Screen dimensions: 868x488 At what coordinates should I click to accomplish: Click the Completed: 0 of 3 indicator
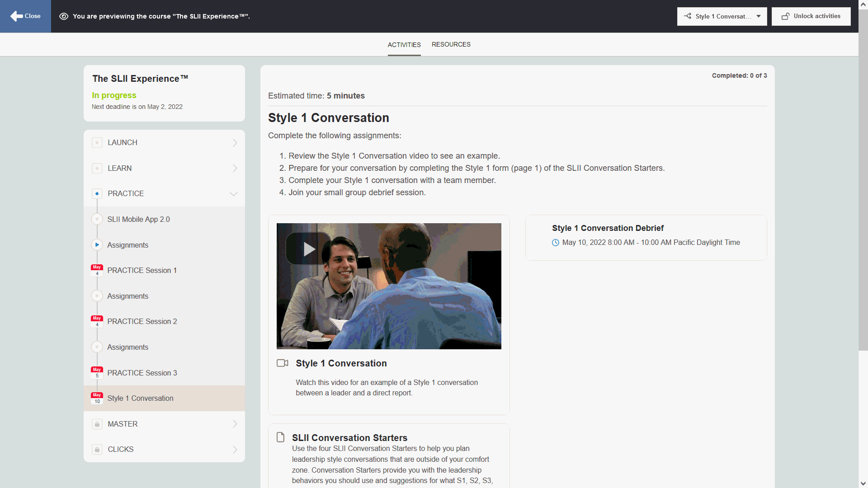[739, 75]
